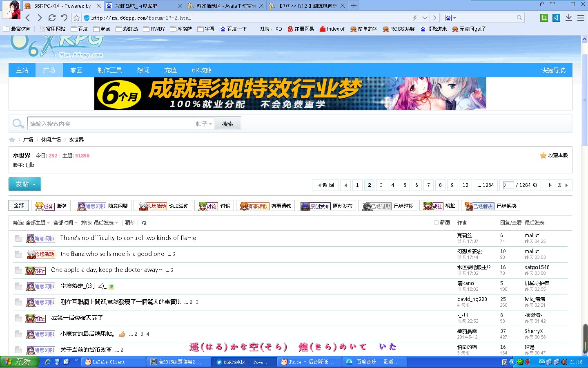Click the search magnifier in browser search box
The width and height of the screenshot is (588, 368).
click(519, 18)
